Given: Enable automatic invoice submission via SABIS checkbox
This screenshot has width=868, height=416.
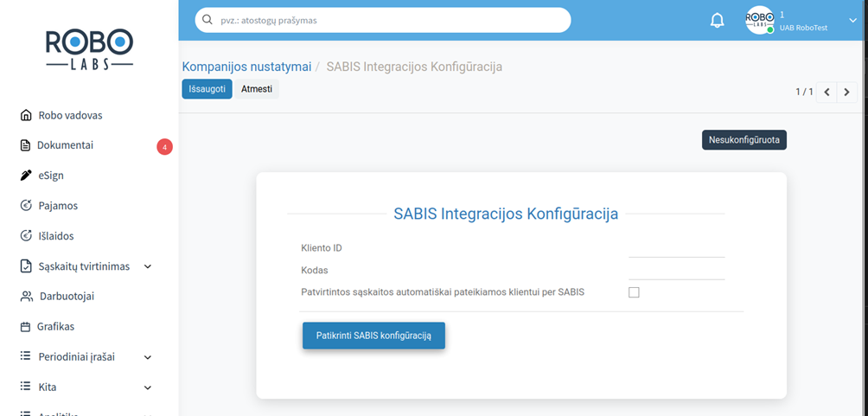Looking at the screenshot, I should point(634,292).
